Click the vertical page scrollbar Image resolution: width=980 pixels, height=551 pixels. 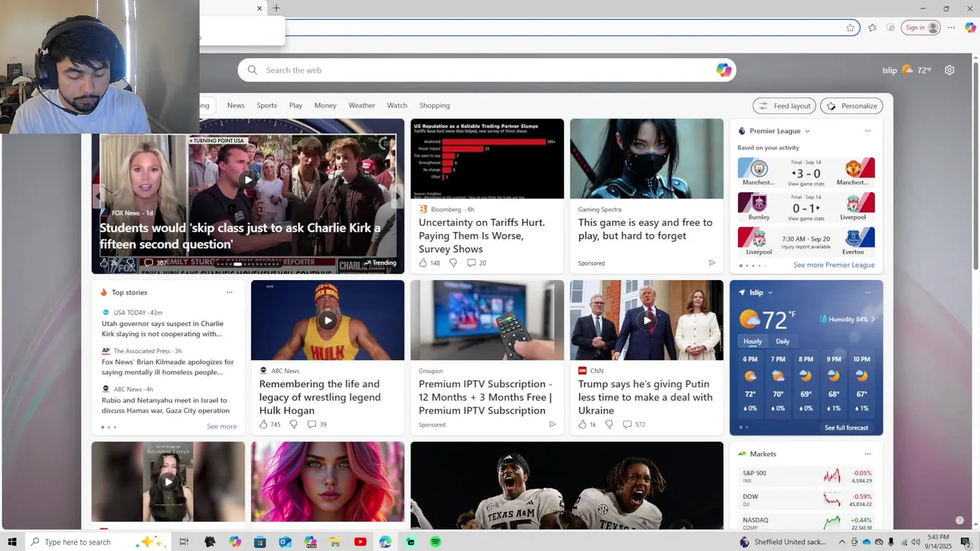(x=975, y=165)
